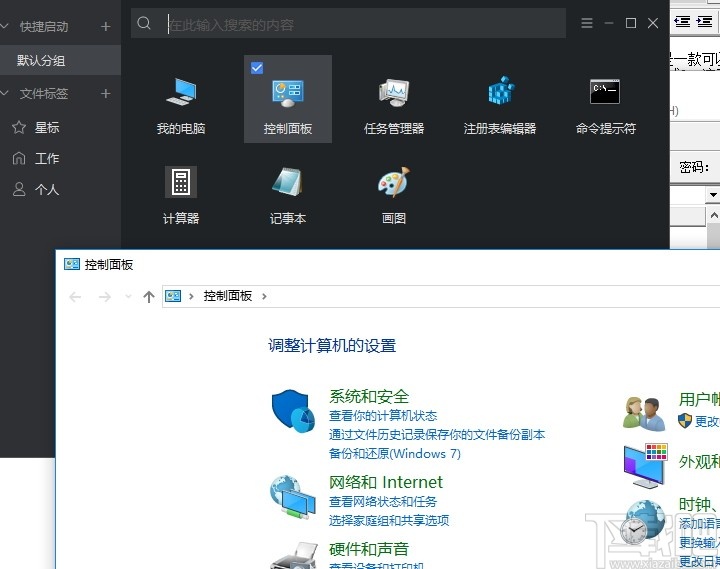Collapse the 快捷启动 section
Screen dimensions: 720x569
tap(5, 26)
